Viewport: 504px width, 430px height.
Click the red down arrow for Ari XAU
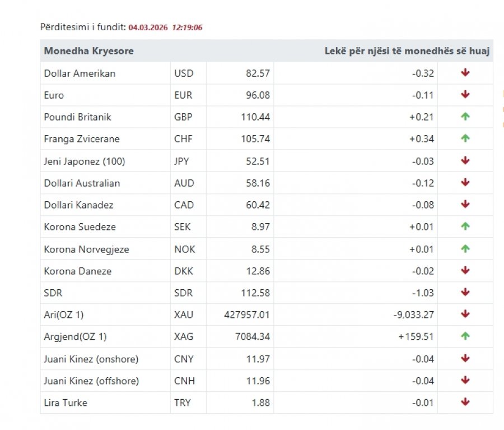point(465,314)
